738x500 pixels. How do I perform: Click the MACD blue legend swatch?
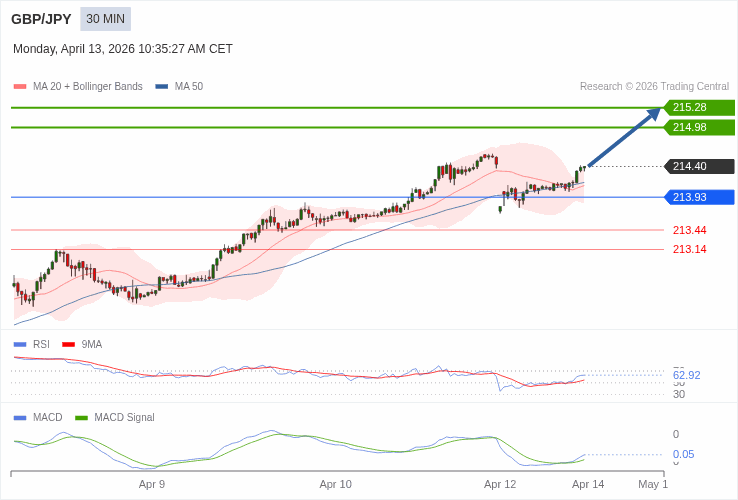pos(20,417)
